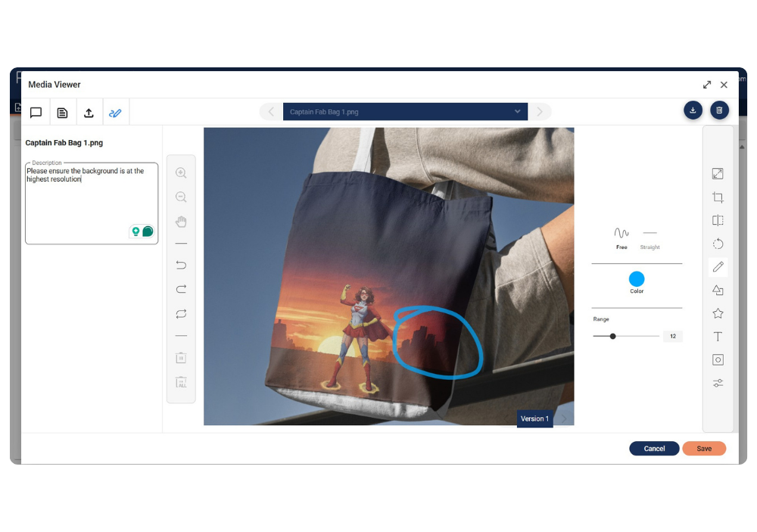Open the upload tab icon
757x532 pixels.
pyautogui.click(x=89, y=113)
